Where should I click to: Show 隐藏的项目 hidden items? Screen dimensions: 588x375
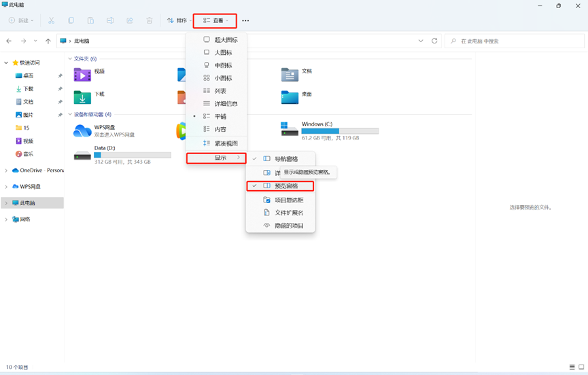click(289, 226)
